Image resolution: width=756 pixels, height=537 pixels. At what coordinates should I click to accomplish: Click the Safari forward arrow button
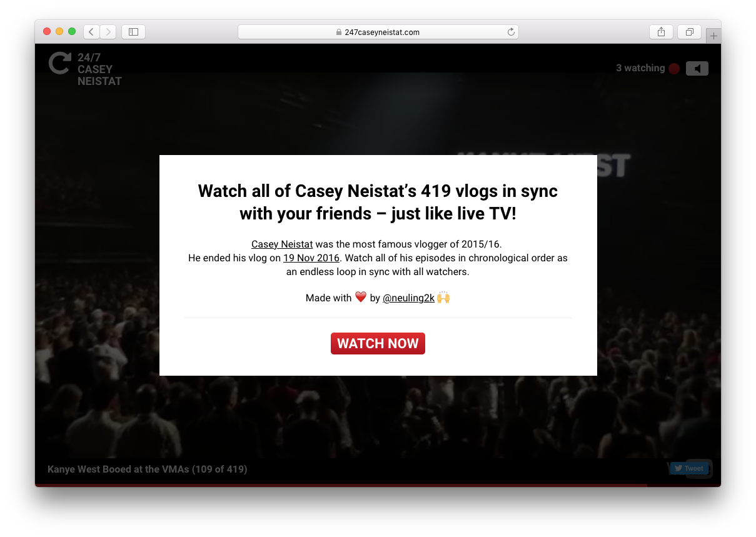tap(108, 32)
